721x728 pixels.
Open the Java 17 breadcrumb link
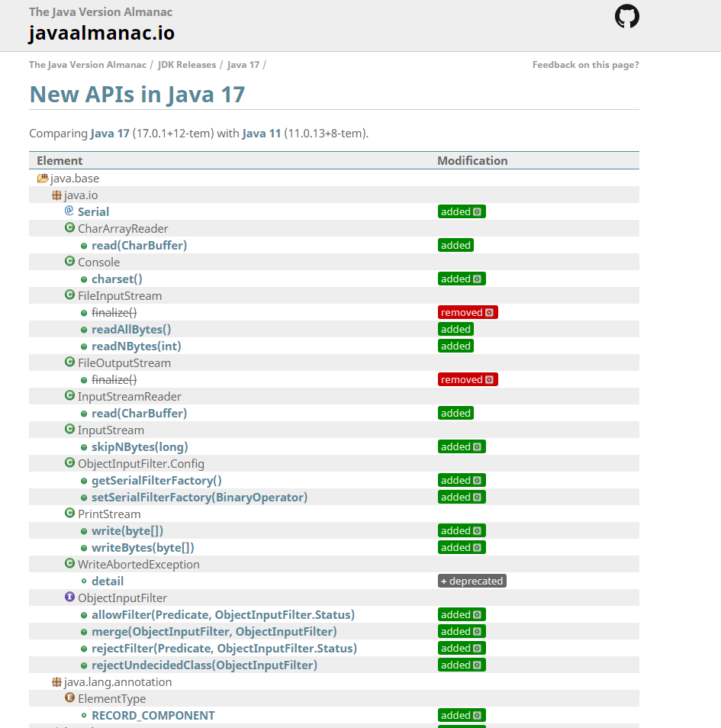(x=243, y=65)
